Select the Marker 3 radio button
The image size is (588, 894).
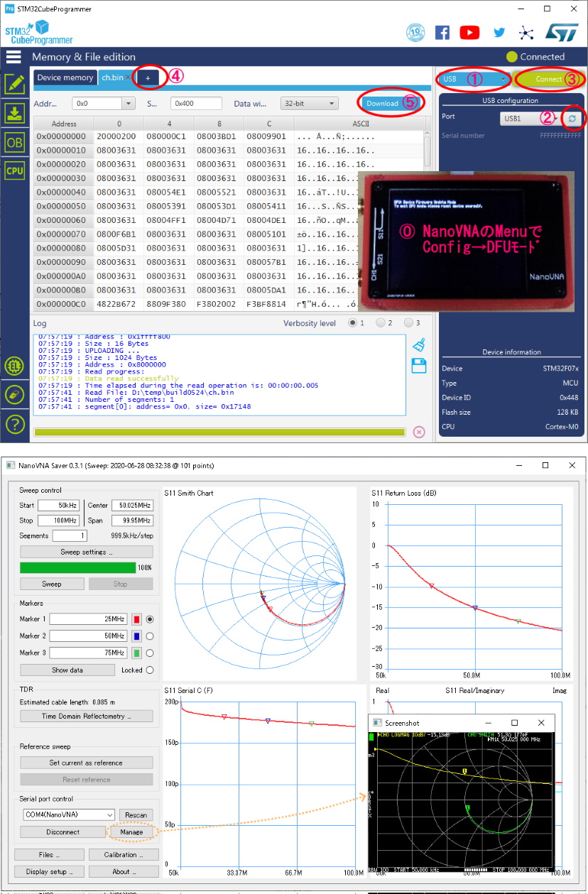[x=149, y=653]
